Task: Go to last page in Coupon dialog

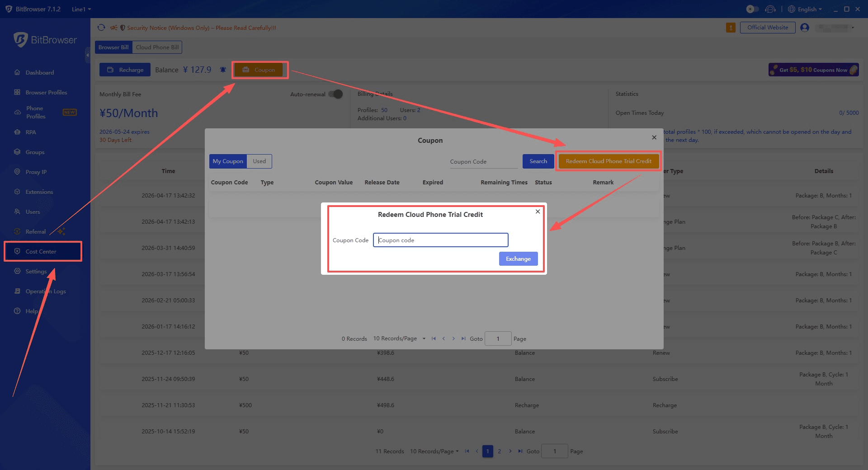Action: [463, 338]
